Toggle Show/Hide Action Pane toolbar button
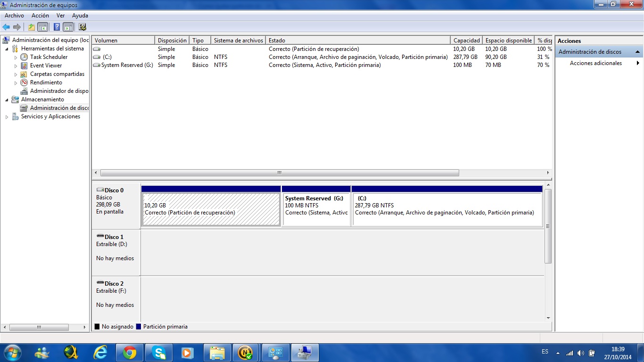The height and width of the screenshot is (362, 644). [68, 27]
